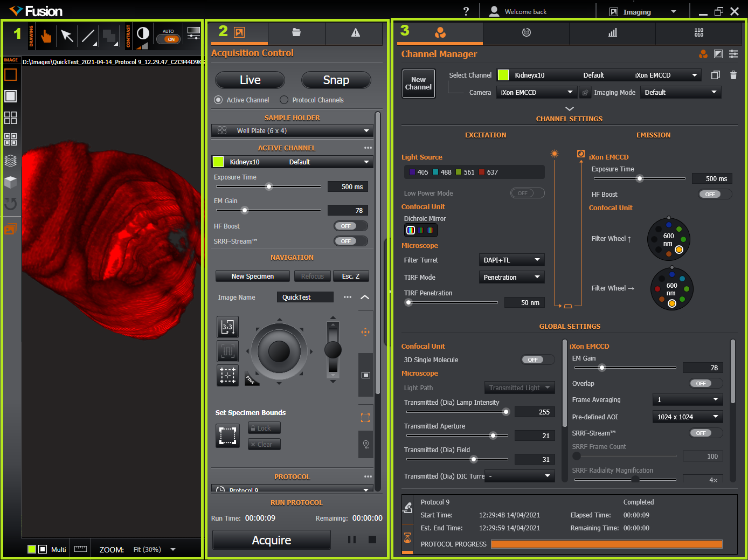This screenshot has width=748, height=560.
Task: Click the contrast half-circle icon
Action: tap(143, 34)
